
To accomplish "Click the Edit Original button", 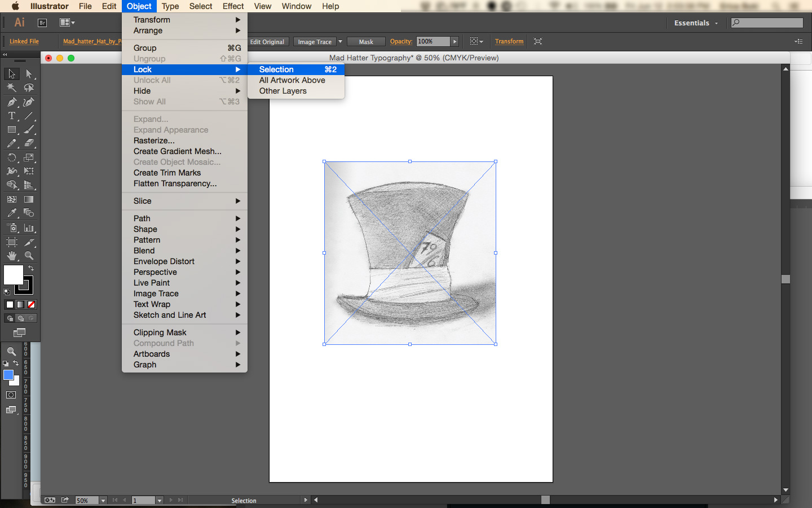I will (x=267, y=42).
